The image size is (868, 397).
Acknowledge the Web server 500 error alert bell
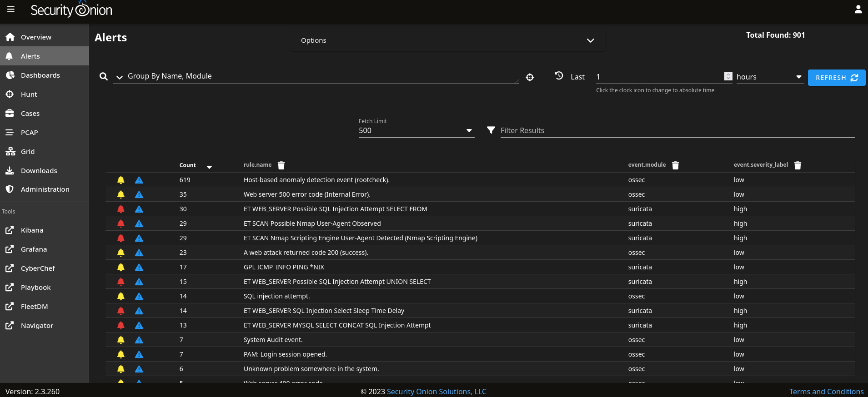121,194
